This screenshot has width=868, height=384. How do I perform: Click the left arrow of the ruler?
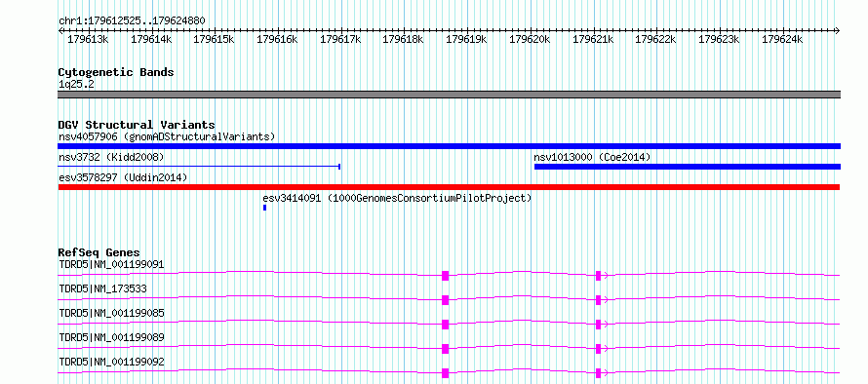click(60, 30)
